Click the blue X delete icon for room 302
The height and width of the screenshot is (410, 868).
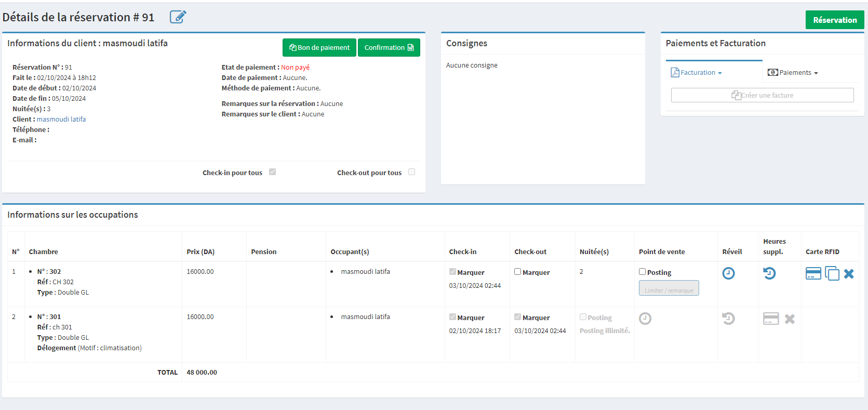(x=849, y=274)
